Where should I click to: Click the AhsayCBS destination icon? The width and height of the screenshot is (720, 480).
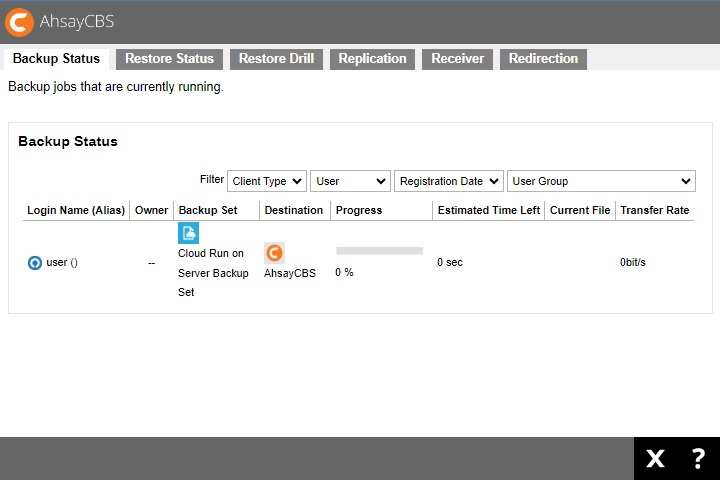click(274, 253)
